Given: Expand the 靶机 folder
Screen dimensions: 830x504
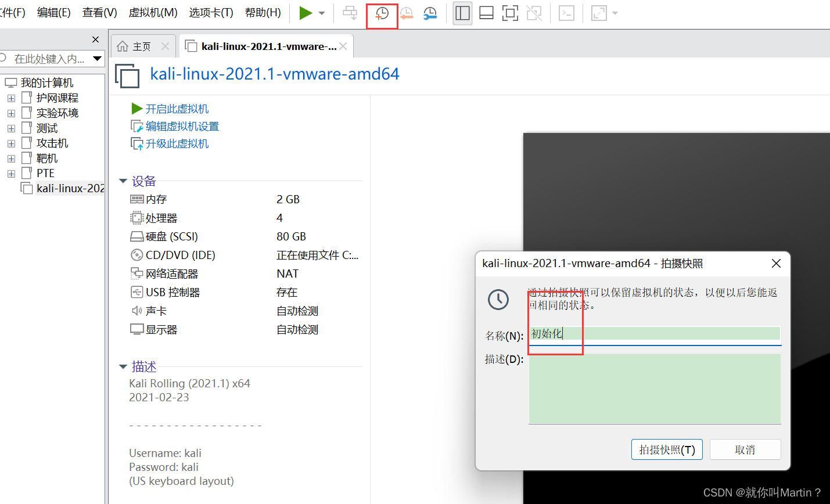Looking at the screenshot, I should pyautogui.click(x=11, y=159).
